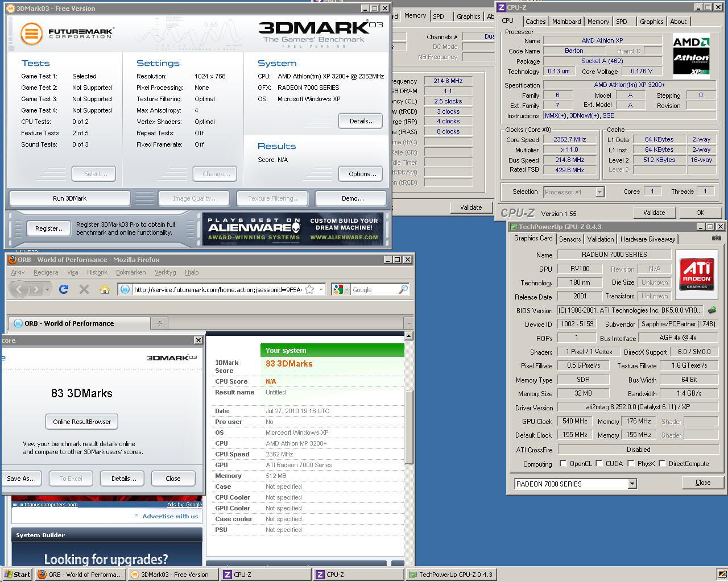Click OK button in CPU-Z
The image size is (728, 582).
coord(700,213)
